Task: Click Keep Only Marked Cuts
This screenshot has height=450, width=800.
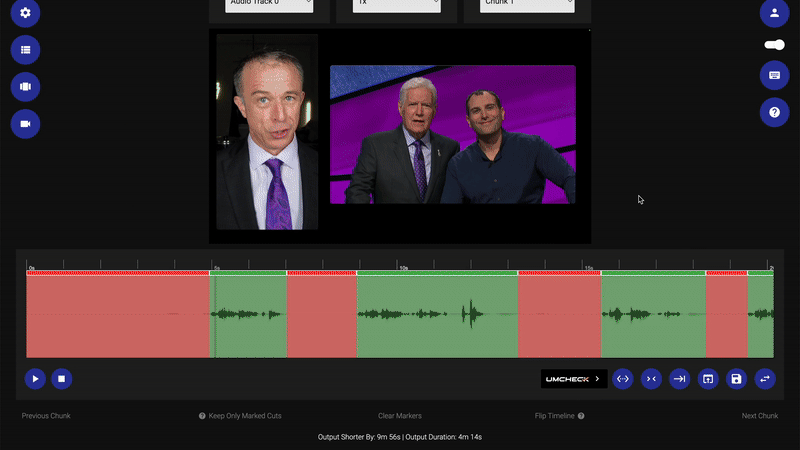Action: 245,416
